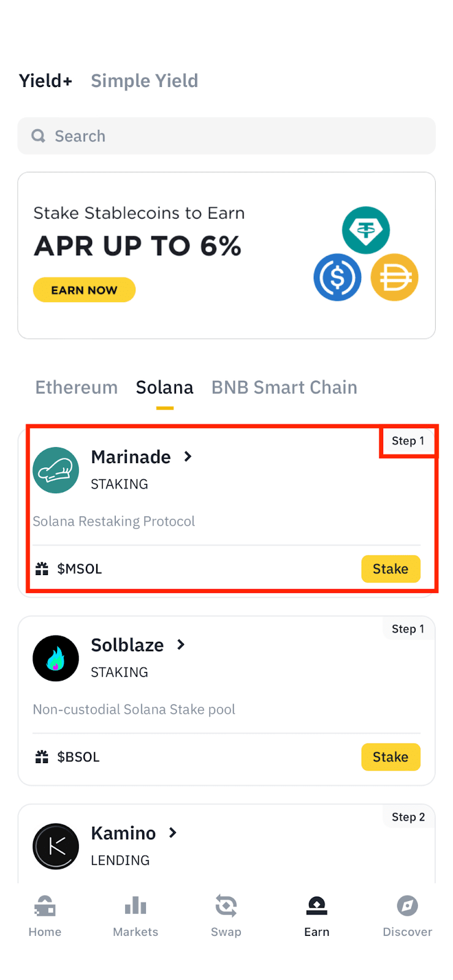Select the Ethereum chain tab

[77, 388]
